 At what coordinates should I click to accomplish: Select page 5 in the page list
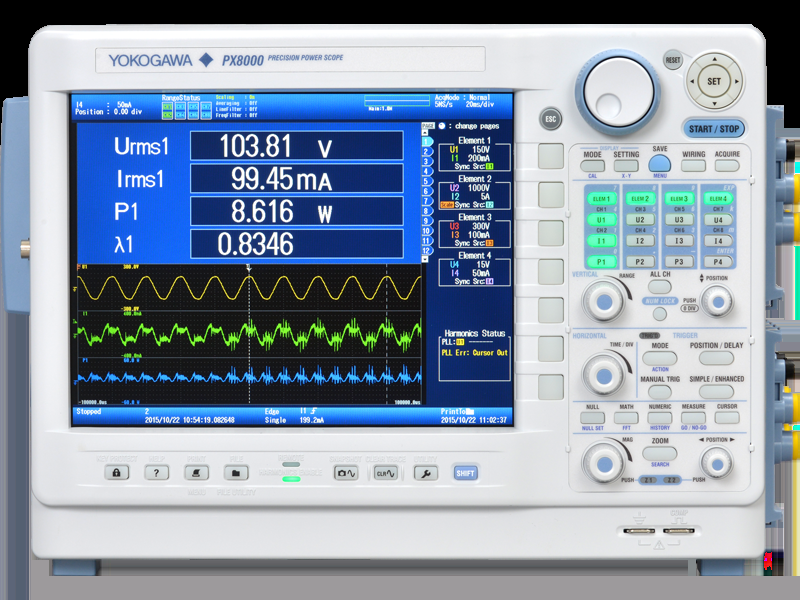tap(426, 181)
